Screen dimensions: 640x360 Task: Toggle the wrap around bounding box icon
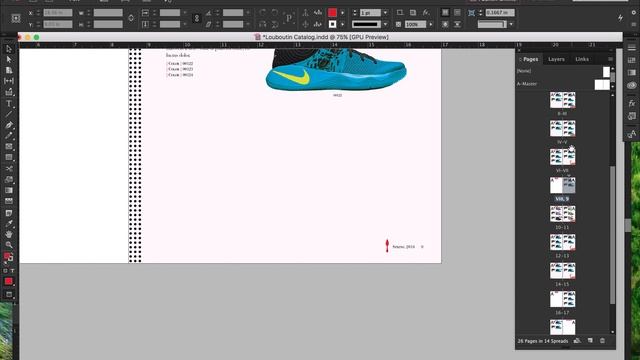tap(457, 13)
